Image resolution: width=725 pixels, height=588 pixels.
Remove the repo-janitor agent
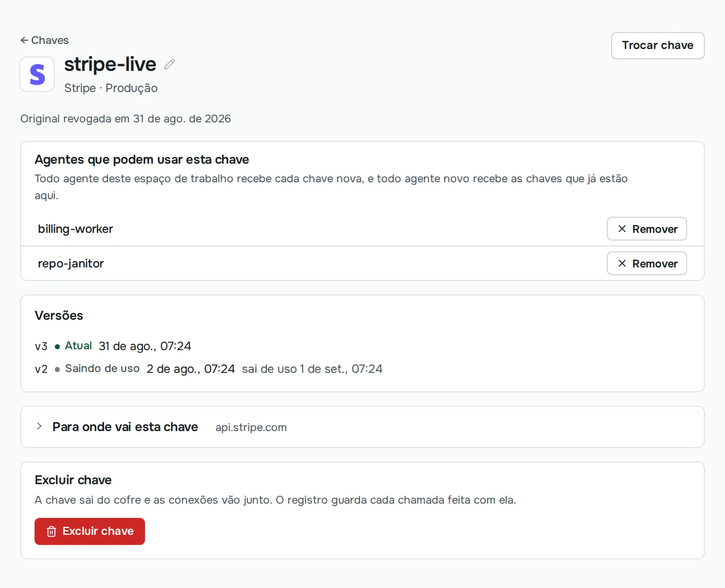point(647,263)
